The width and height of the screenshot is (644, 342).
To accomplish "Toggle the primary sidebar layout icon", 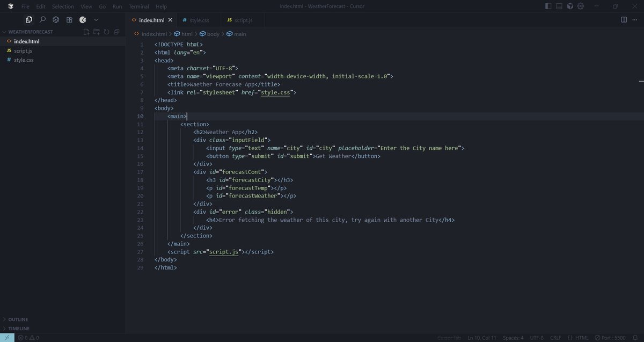I will [x=548, y=6].
